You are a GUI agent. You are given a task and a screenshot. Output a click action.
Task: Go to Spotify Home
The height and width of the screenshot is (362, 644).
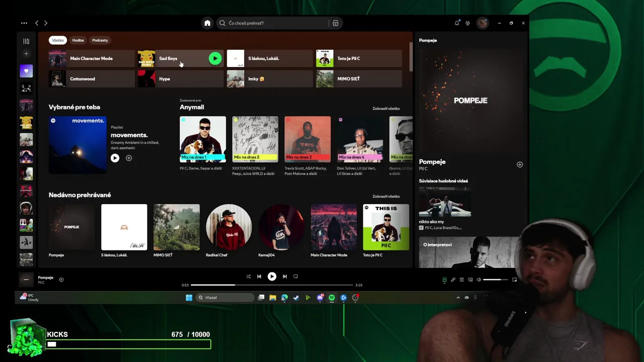point(207,23)
